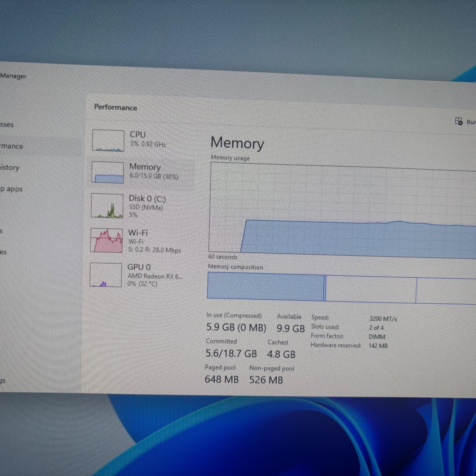This screenshot has height=476, width=476.
Task: Click the Memory usage label above graph
Action: tap(230, 158)
